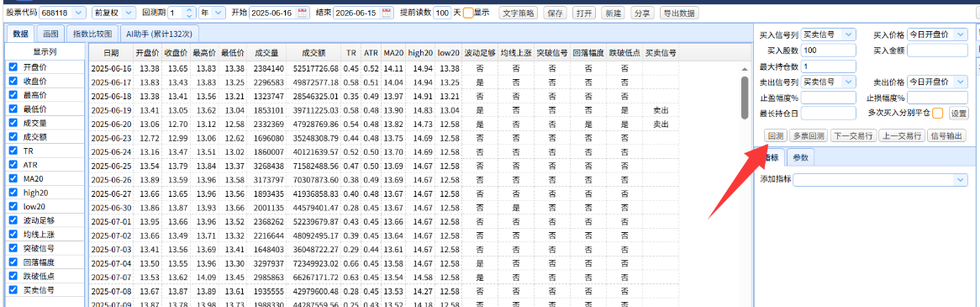Screen dimensions: 980x307
Task: Select the 2025-06-16 date cell
Action: click(111, 69)
